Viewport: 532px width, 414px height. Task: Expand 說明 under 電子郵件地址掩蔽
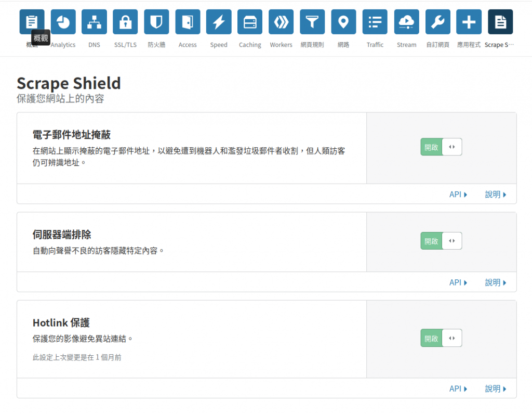coord(495,195)
